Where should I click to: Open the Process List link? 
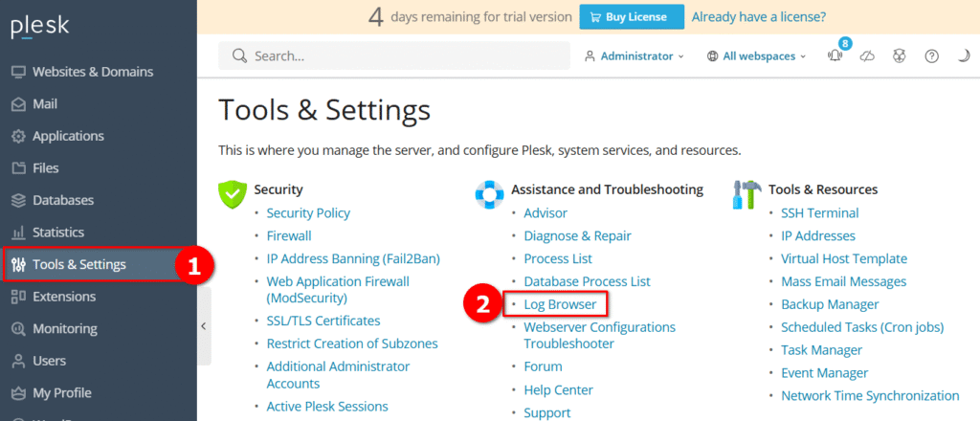(x=558, y=258)
